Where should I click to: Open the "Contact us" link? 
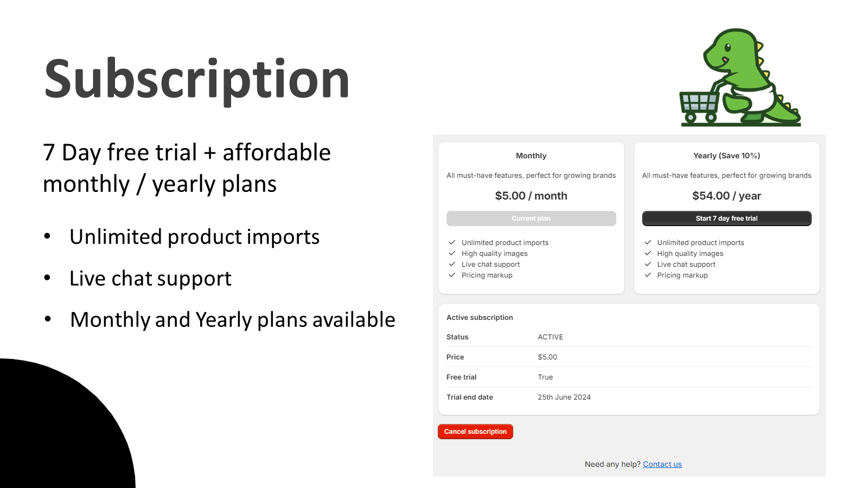[662, 464]
